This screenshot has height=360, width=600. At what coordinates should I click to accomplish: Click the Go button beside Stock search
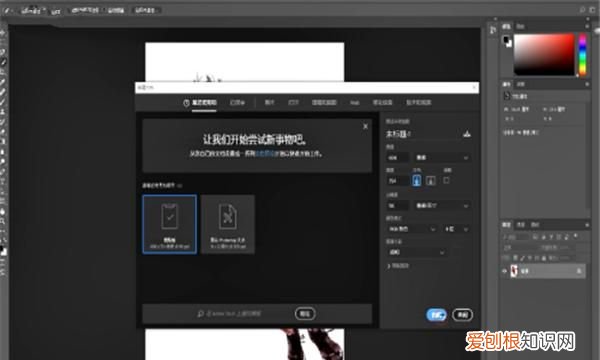coord(305,314)
